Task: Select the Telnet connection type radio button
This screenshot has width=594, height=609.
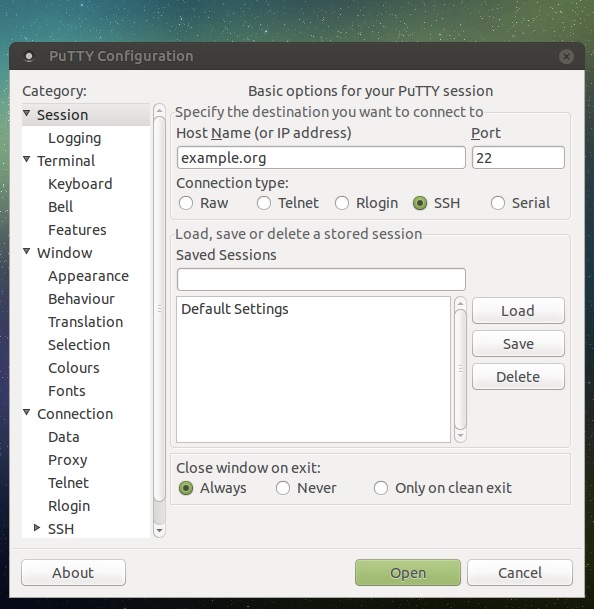Action: pos(264,203)
